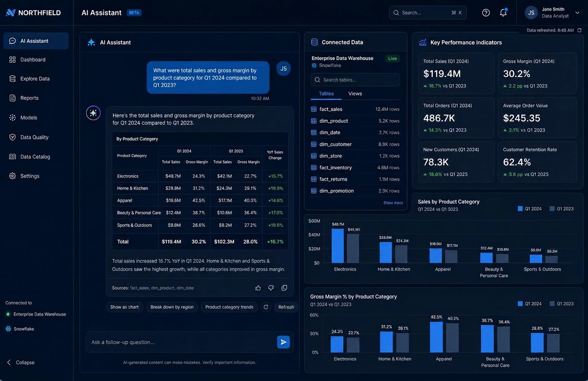Screen dimensions: 588x381
Task: Select the dim_promotion table row
Action: [x=356, y=191]
